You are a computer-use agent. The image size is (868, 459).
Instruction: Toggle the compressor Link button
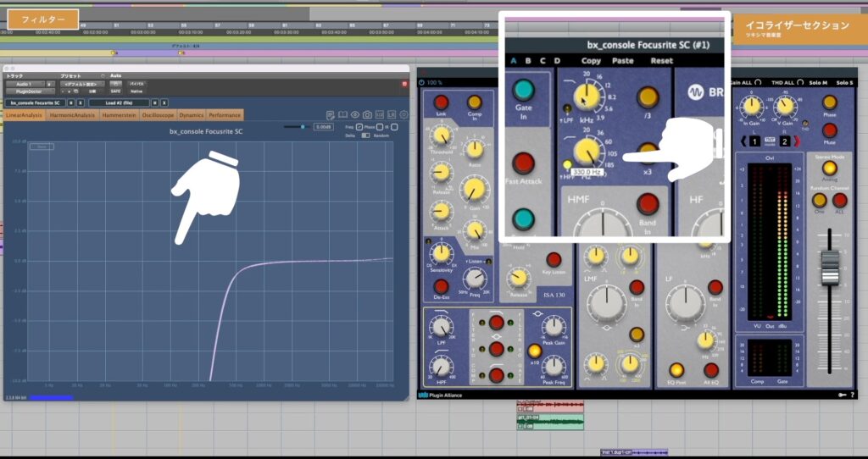point(441,102)
